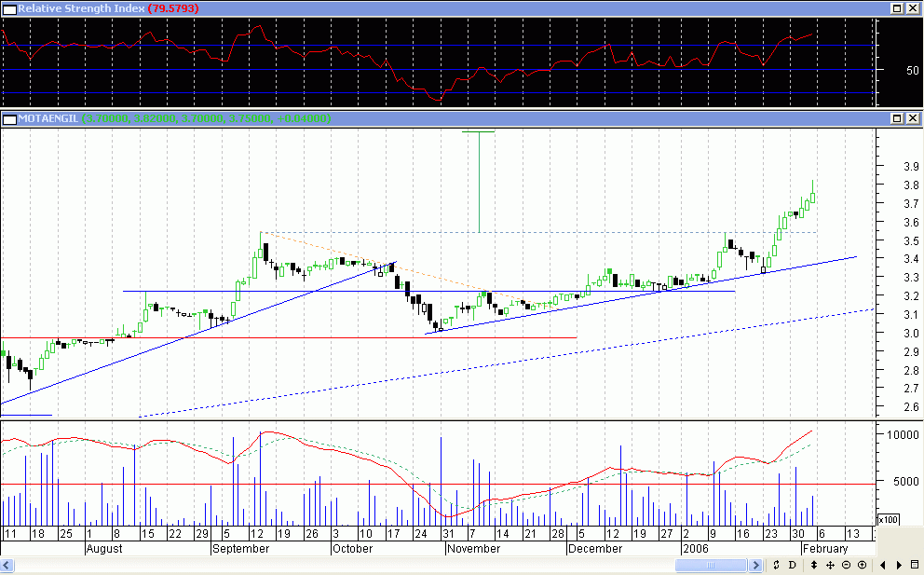
Task: Click the 10000 volume axis label
Action: 903,434
